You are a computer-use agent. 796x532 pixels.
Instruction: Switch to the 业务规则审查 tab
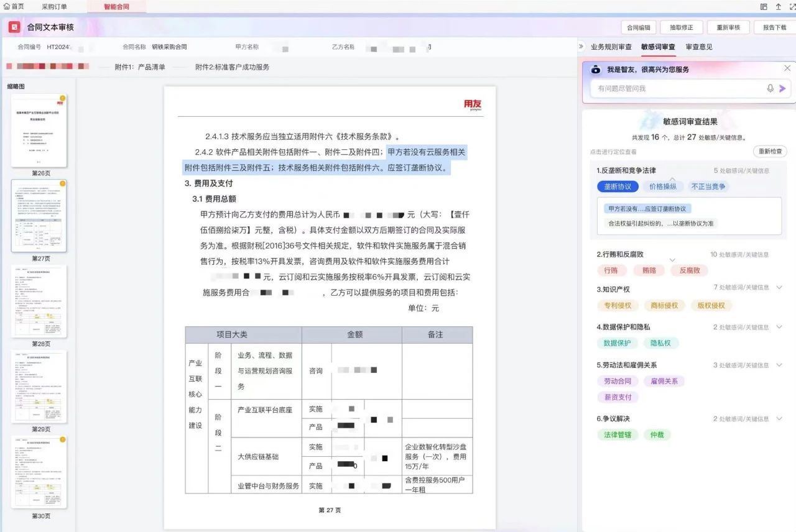tap(611, 47)
